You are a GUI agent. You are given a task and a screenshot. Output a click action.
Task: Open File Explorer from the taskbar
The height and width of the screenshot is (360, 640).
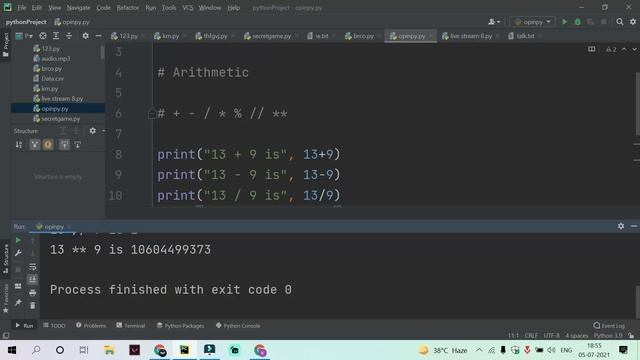pos(109,350)
